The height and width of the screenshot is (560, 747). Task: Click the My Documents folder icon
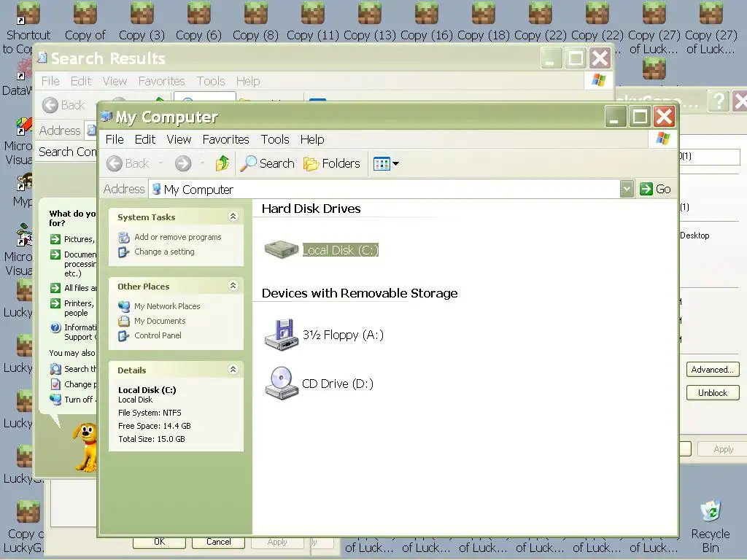pyautogui.click(x=124, y=321)
